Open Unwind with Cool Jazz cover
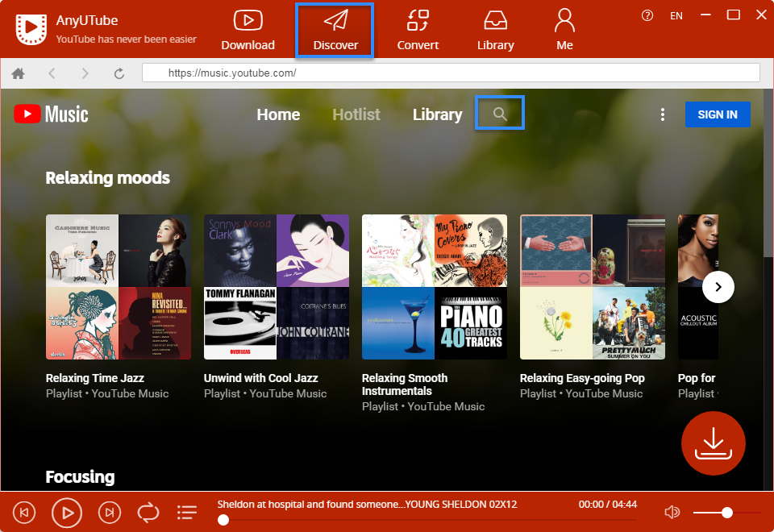This screenshot has width=774, height=532. pos(277,287)
